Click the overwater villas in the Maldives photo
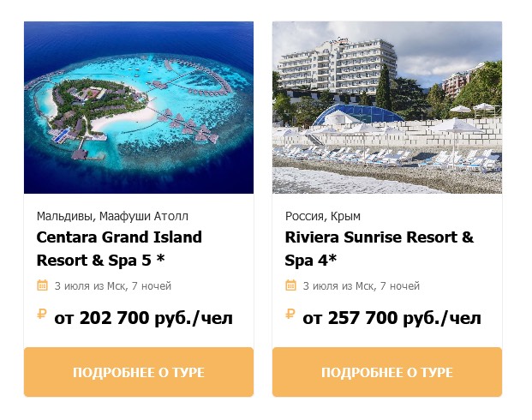Screen dimensions: 532x420 188,124
